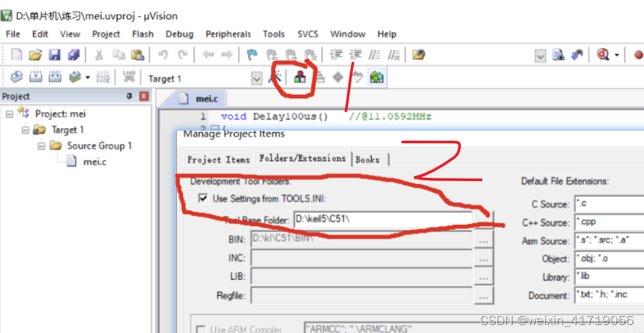Image resolution: width=644 pixels, height=333 pixels.
Task: Click the Translate current file icon
Action: [17, 77]
